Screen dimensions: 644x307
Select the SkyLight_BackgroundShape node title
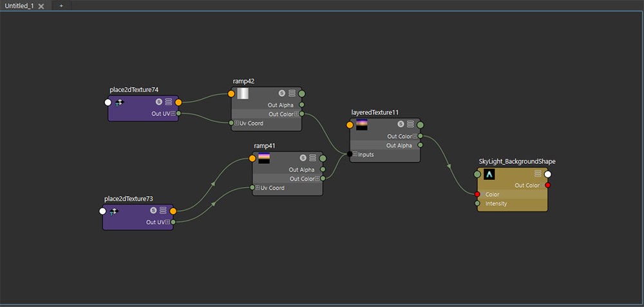pos(517,161)
